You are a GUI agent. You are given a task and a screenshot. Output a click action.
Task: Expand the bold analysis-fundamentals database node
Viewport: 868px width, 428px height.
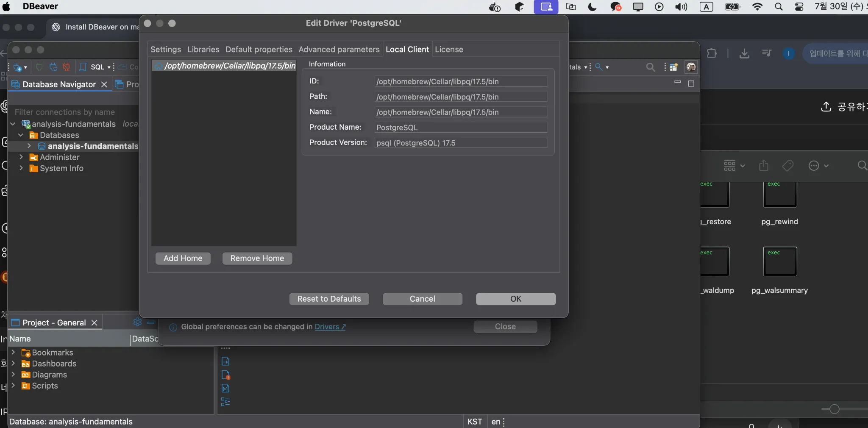coord(29,146)
